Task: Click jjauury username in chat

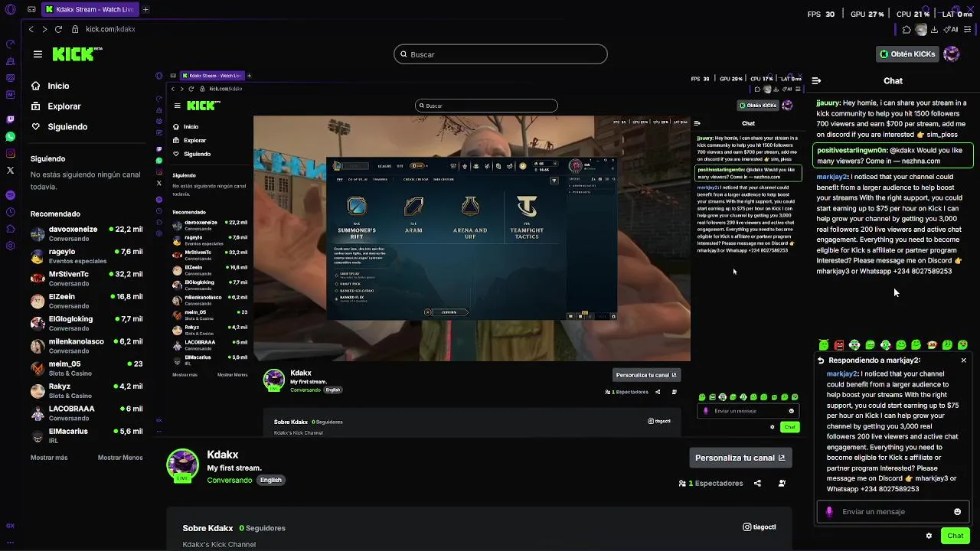Action: tap(828, 103)
